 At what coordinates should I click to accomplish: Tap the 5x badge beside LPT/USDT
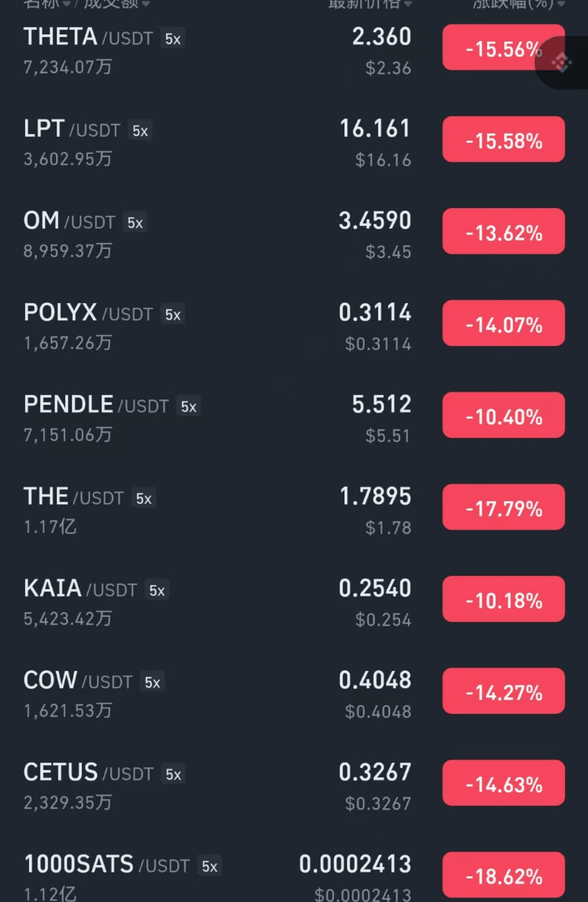point(140,131)
